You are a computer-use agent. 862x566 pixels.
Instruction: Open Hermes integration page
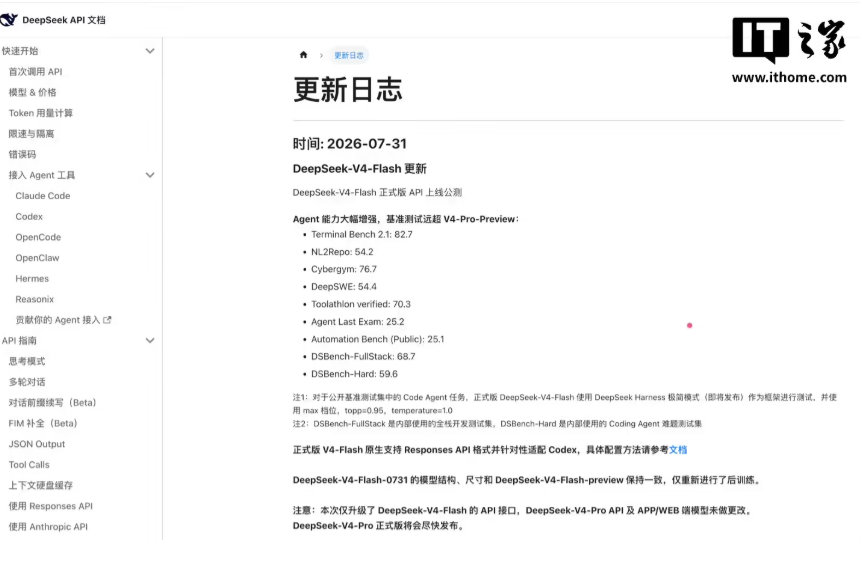click(x=32, y=279)
